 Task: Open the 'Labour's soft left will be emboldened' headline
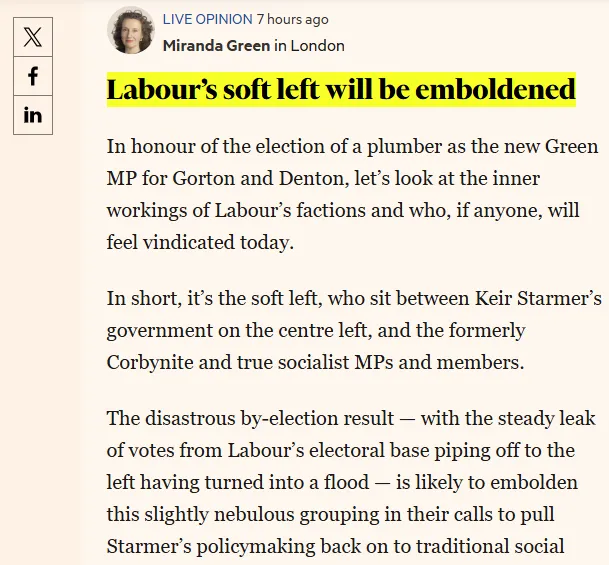pos(341,90)
